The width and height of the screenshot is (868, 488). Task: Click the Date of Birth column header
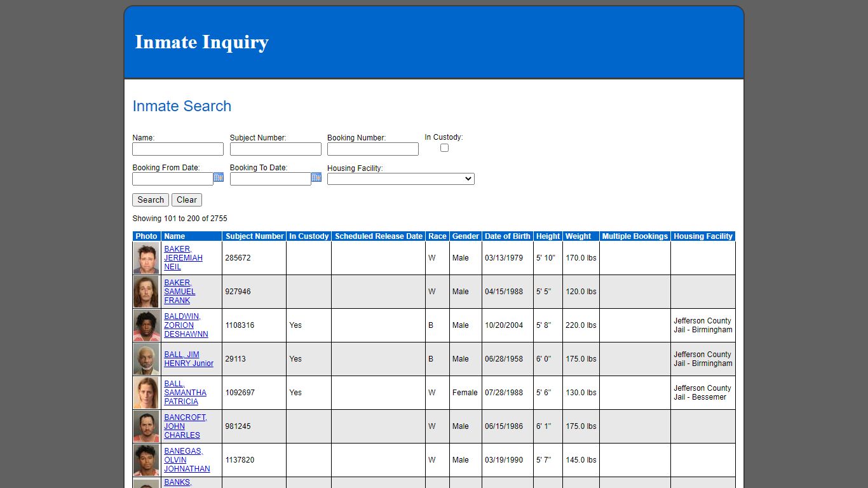click(507, 236)
